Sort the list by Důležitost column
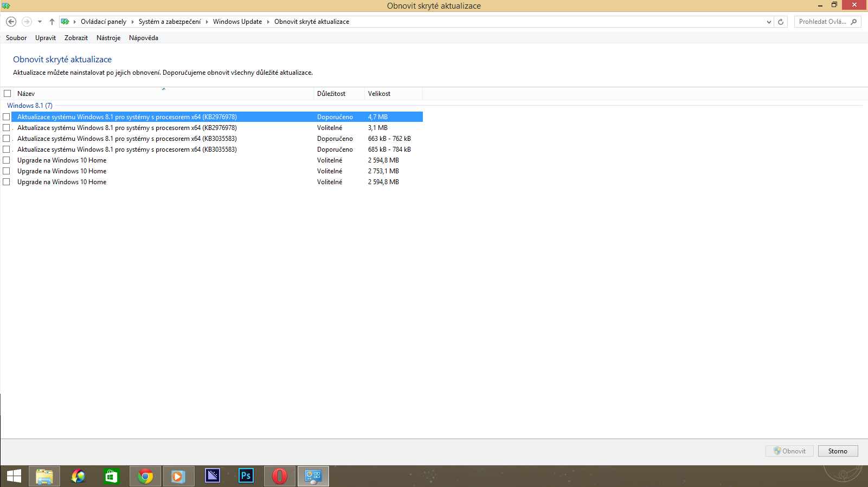The height and width of the screenshot is (487, 868). point(339,94)
